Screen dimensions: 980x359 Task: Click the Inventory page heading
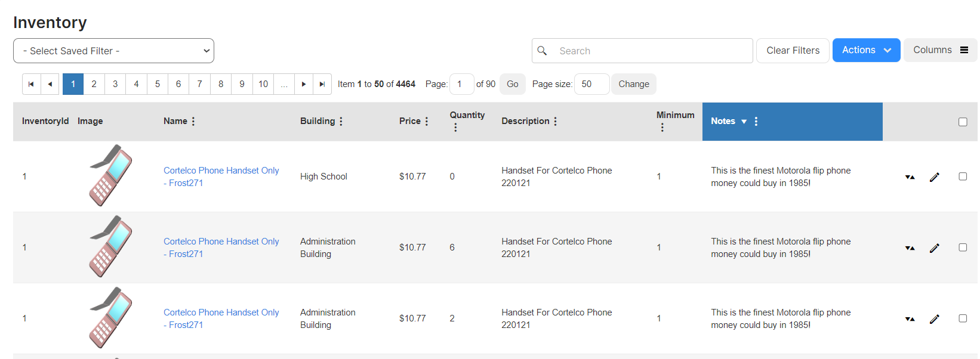tap(50, 23)
